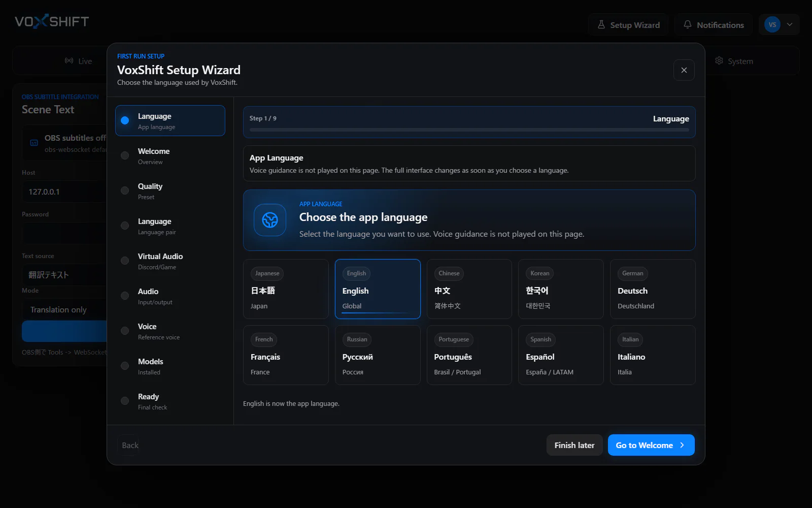Select the Quality step radio dot

click(125, 190)
